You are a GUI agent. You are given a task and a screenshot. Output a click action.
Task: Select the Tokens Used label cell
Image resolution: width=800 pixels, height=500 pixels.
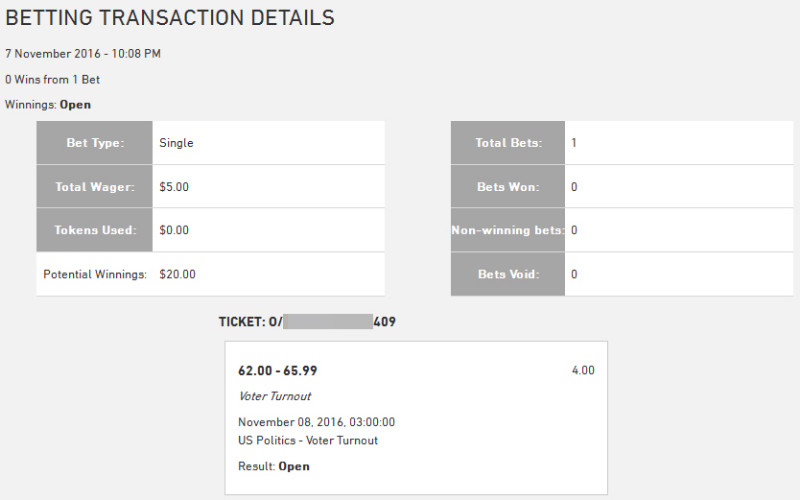coord(95,230)
